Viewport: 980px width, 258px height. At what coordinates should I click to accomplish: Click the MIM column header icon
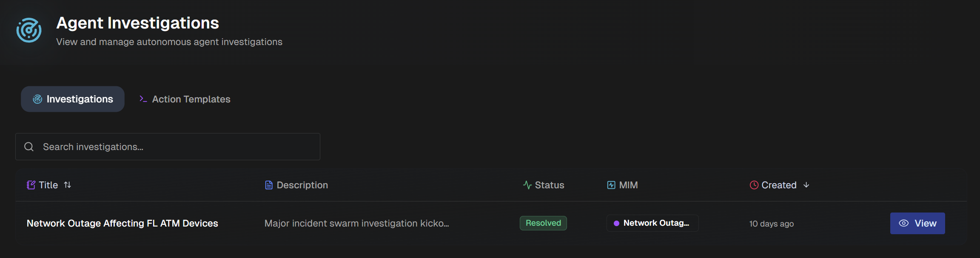click(x=611, y=185)
